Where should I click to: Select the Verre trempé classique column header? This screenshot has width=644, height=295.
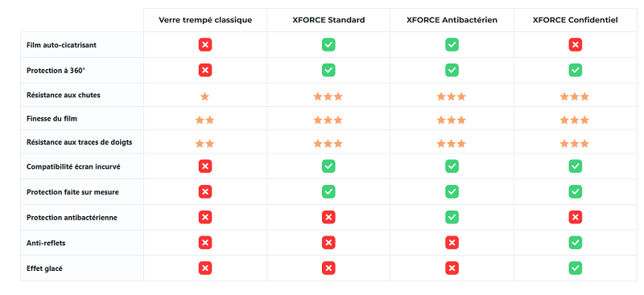point(205,20)
